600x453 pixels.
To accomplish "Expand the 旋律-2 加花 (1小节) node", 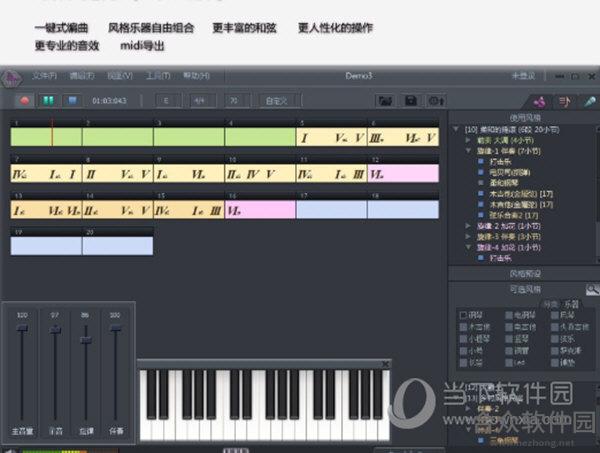I will click(x=468, y=226).
